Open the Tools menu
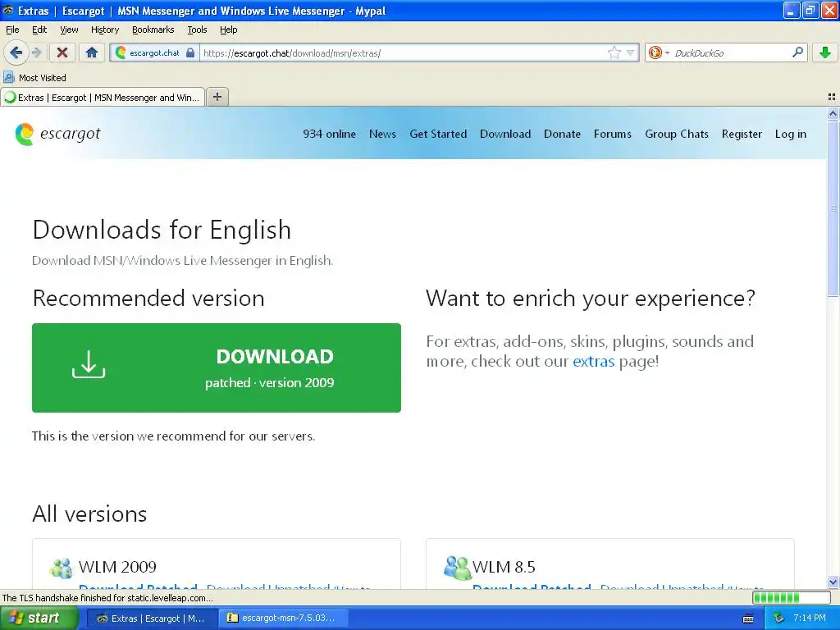The width and height of the screenshot is (840, 630). coord(197,30)
